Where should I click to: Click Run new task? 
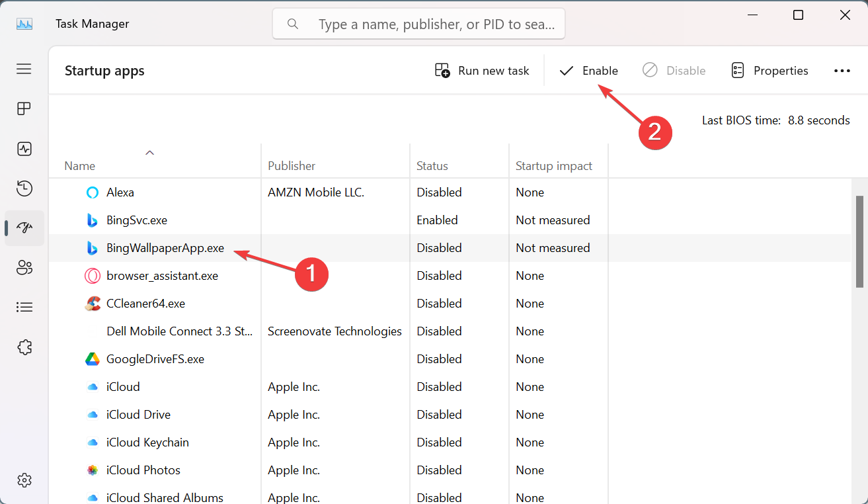click(482, 71)
